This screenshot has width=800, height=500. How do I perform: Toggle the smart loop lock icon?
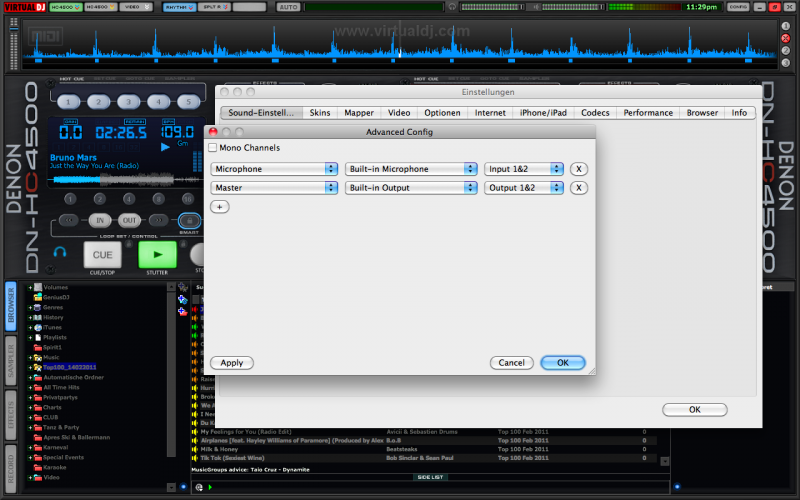click(x=188, y=220)
